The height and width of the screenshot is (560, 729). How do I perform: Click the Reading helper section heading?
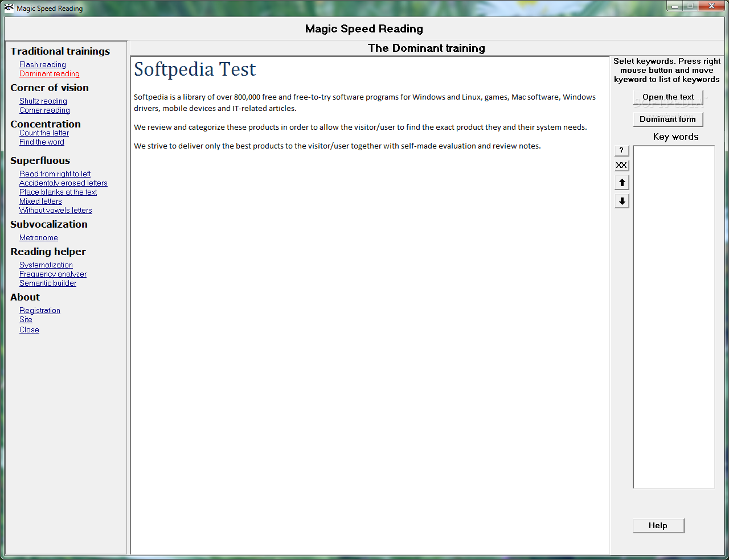(48, 252)
